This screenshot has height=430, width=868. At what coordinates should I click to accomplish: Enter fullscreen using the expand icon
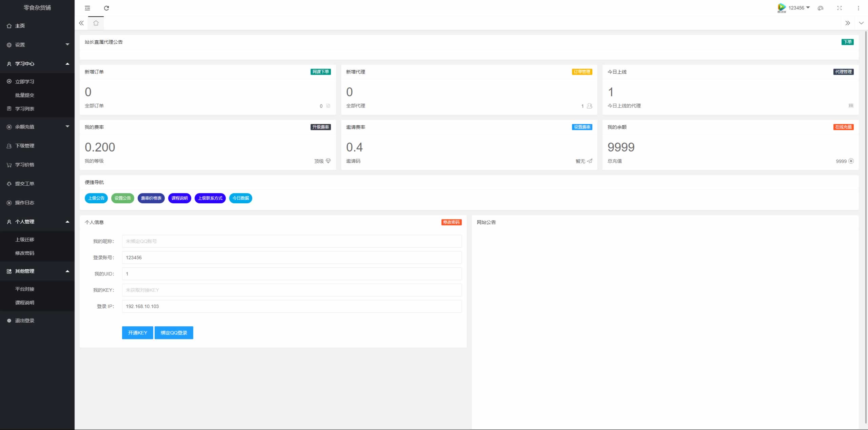(x=840, y=8)
